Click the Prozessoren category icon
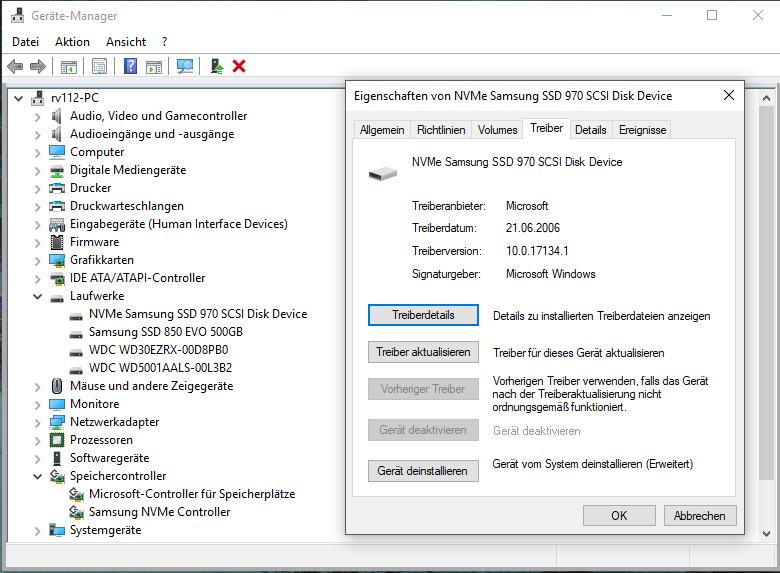The width and height of the screenshot is (780, 573). [x=57, y=440]
